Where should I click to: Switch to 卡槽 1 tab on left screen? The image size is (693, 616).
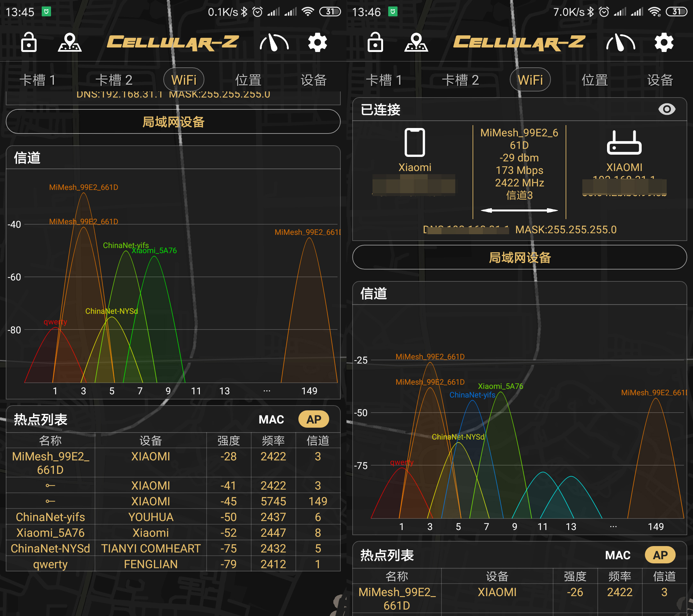click(x=37, y=80)
